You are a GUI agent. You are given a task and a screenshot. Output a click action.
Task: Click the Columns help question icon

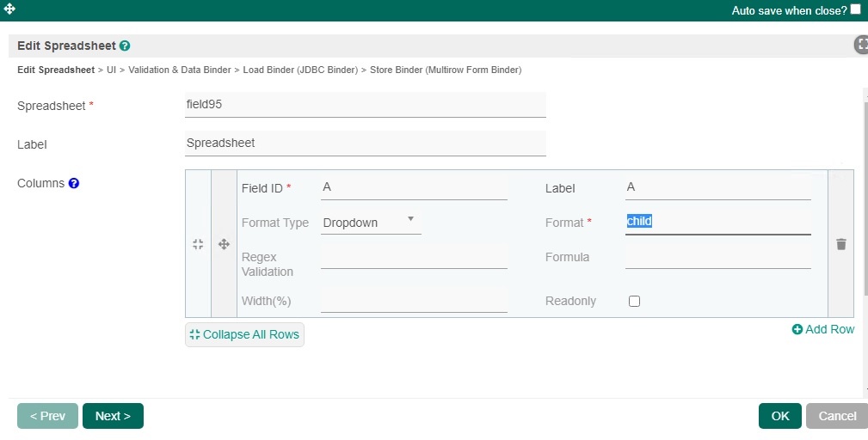[x=74, y=183]
